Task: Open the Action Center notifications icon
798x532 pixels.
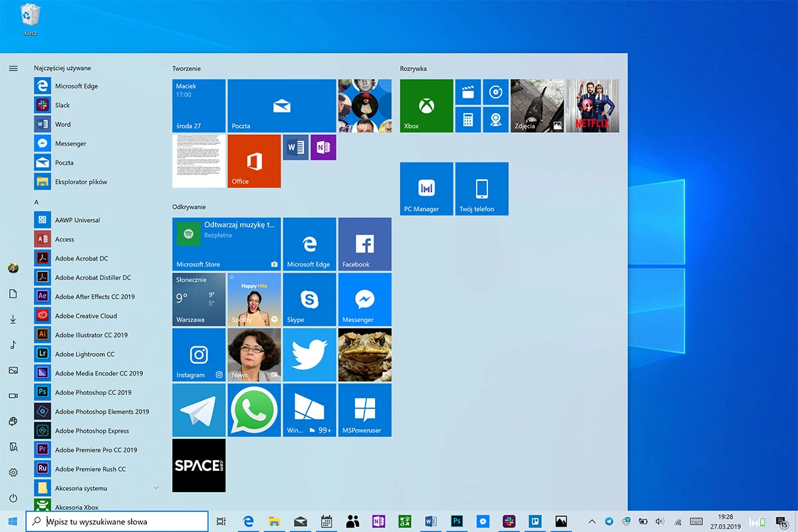Action: click(x=782, y=521)
